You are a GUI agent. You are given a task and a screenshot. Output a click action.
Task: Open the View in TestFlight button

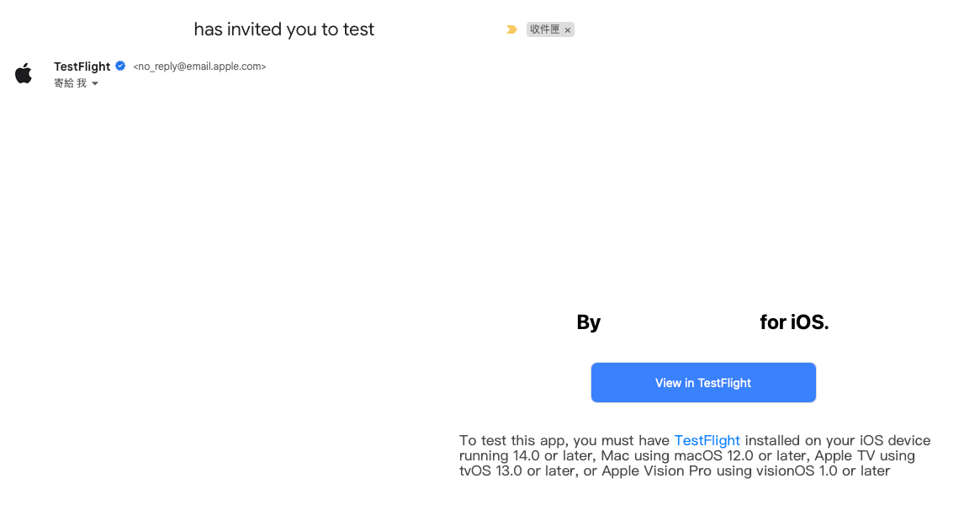[x=703, y=382]
